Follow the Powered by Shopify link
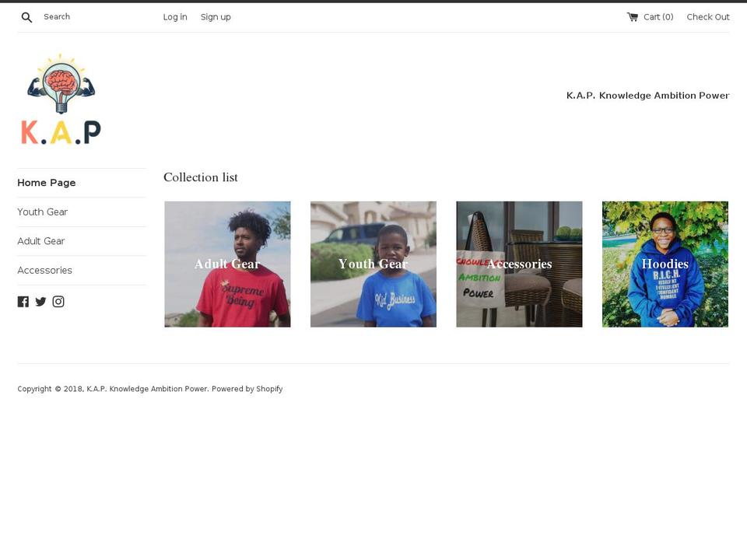 click(x=247, y=389)
